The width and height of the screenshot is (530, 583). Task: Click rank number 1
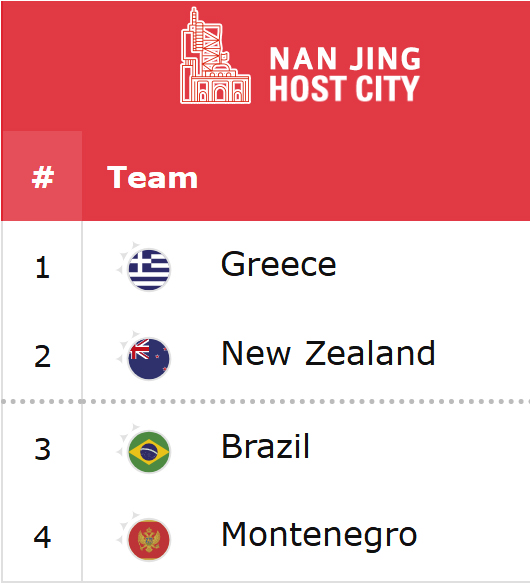tap(42, 268)
